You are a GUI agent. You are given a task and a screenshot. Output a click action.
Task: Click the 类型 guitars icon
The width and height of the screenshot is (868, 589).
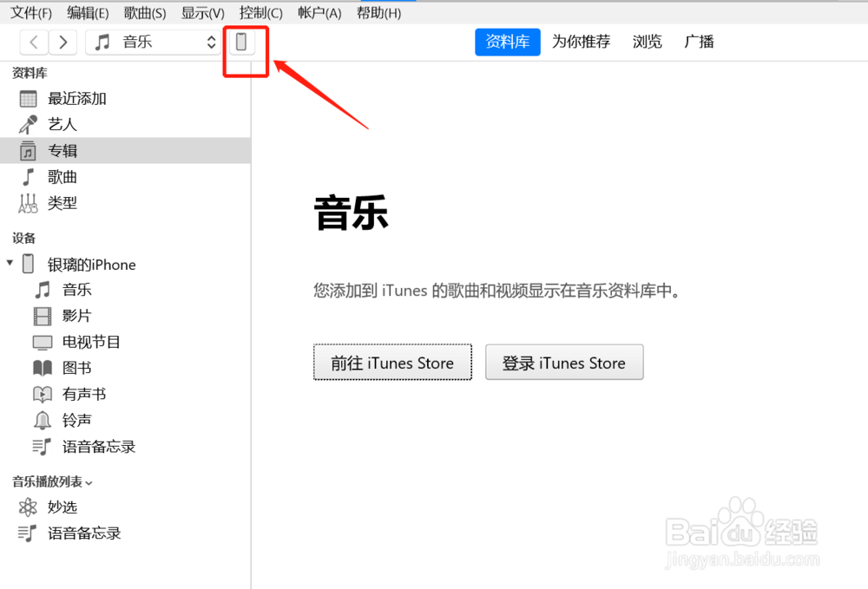tap(28, 203)
